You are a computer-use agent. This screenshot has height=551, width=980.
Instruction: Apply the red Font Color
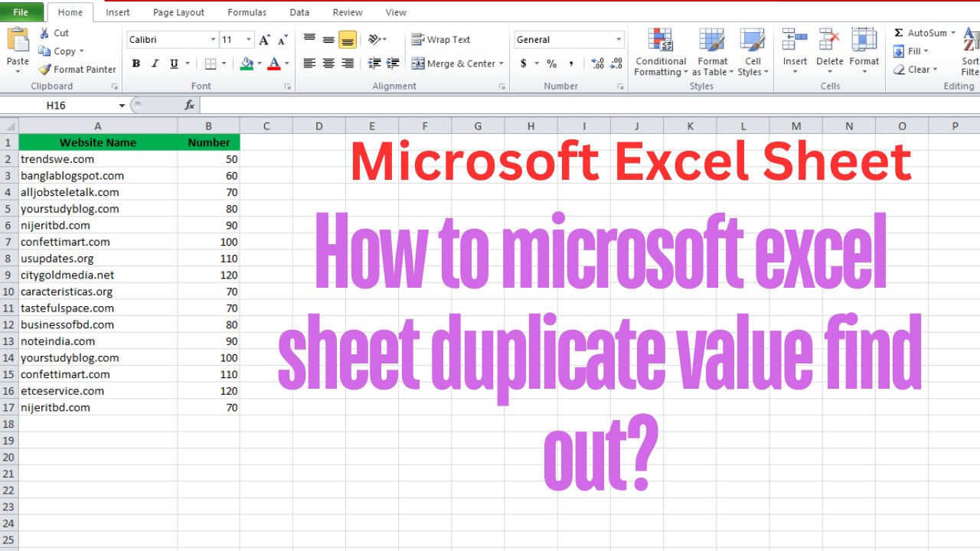pyautogui.click(x=274, y=64)
